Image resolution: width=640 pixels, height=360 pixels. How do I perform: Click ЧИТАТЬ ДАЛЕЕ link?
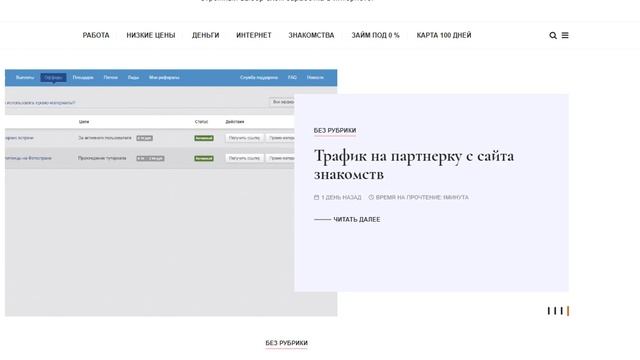tap(347, 220)
